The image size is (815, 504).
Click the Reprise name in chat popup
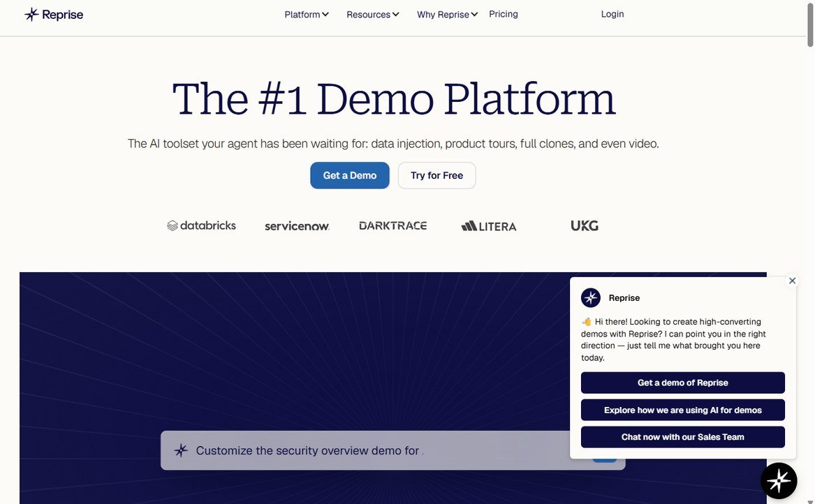624,298
